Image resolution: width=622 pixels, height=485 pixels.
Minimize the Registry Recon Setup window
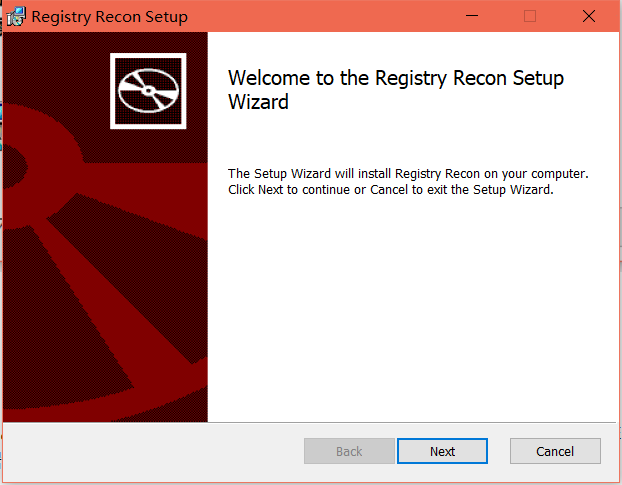[x=472, y=16]
